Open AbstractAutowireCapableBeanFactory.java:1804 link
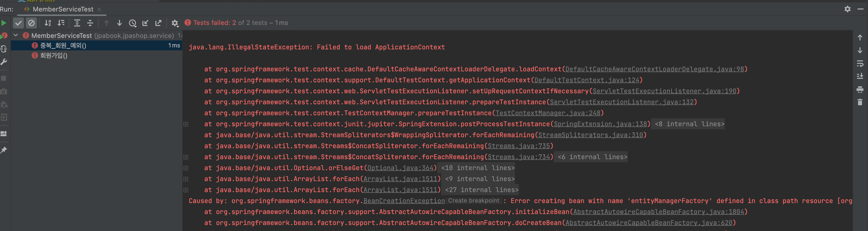The image size is (868, 231). [x=658, y=212]
